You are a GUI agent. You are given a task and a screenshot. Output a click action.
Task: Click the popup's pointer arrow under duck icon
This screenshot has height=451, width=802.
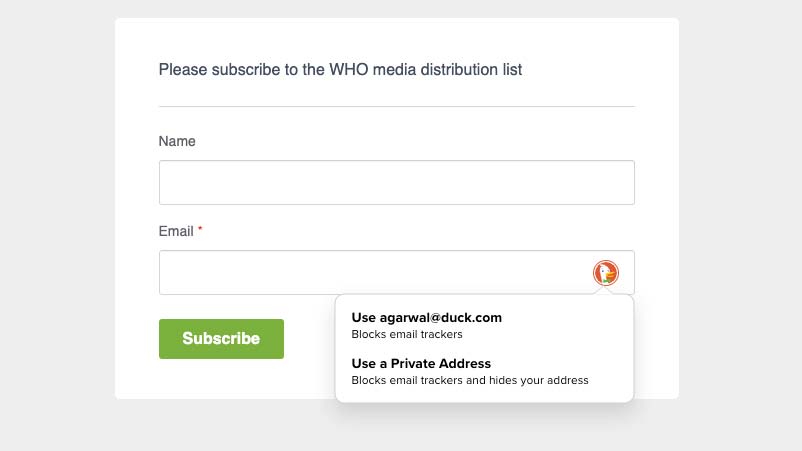pos(606,291)
